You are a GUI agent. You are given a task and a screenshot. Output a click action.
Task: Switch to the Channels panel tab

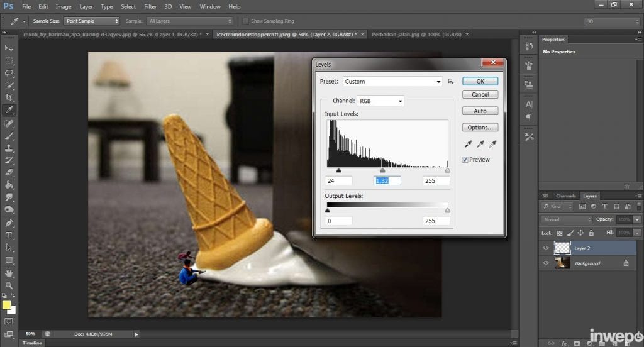(x=566, y=196)
